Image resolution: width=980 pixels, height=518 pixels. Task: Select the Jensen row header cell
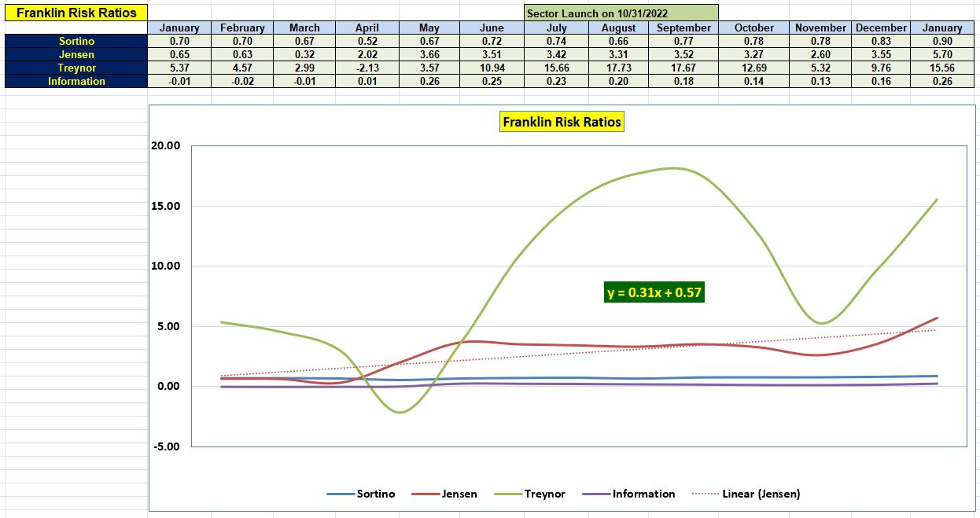(x=75, y=54)
